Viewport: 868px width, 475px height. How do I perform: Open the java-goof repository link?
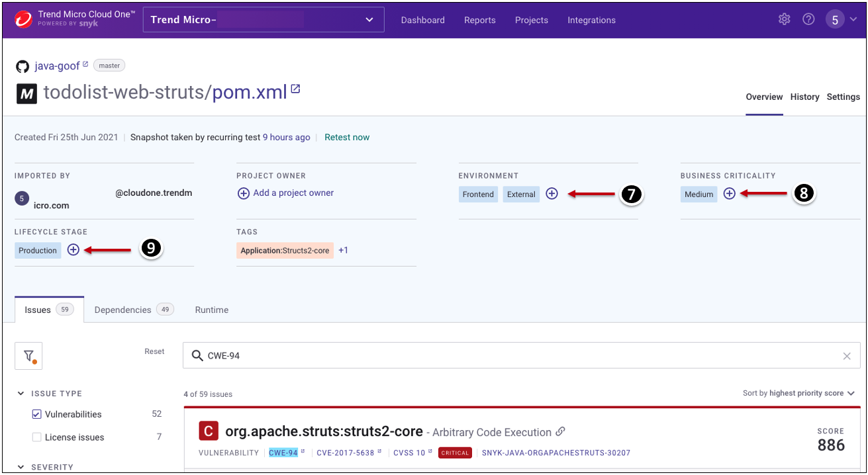point(57,66)
